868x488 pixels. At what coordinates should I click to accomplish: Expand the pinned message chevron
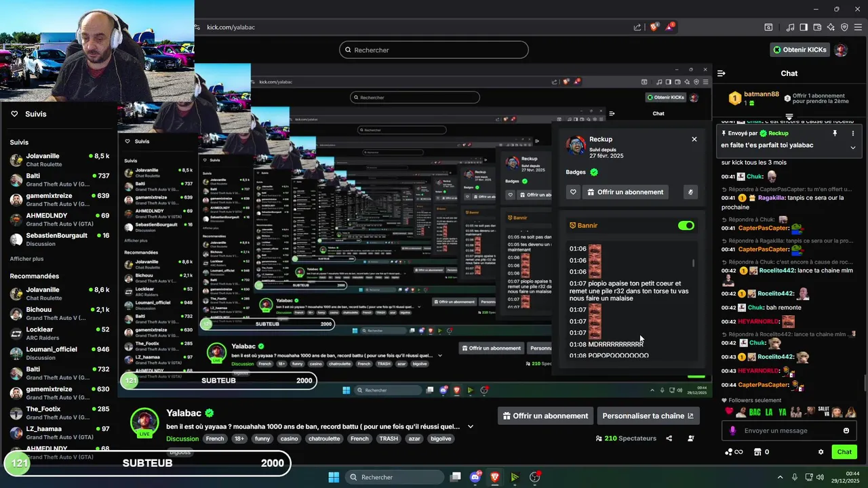pyautogui.click(x=853, y=147)
